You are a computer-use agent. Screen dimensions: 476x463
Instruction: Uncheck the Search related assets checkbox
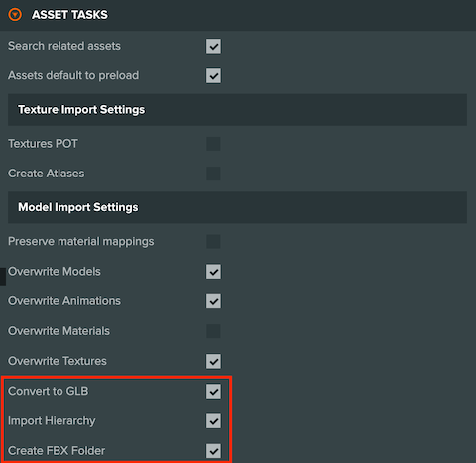point(213,46)
